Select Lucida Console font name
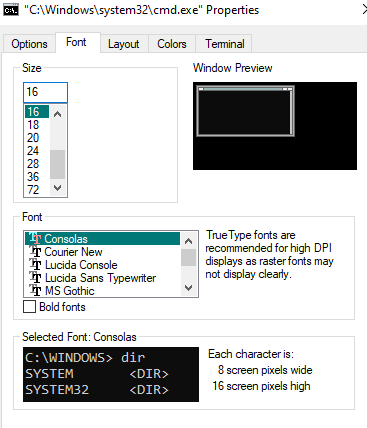 point(81,265)
